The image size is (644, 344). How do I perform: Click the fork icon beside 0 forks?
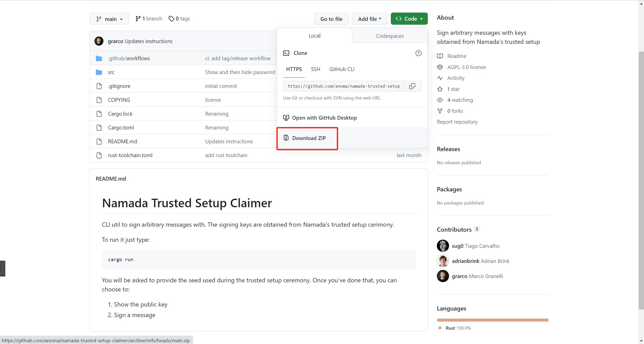point(440,111)
